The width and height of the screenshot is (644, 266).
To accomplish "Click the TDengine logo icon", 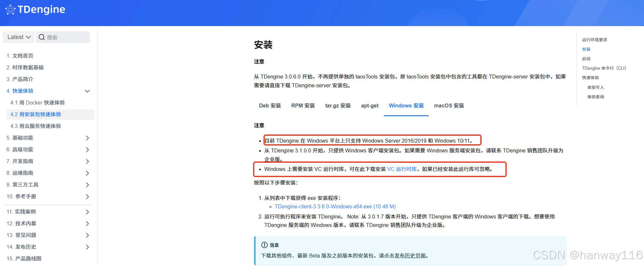I will coord(10,10).
